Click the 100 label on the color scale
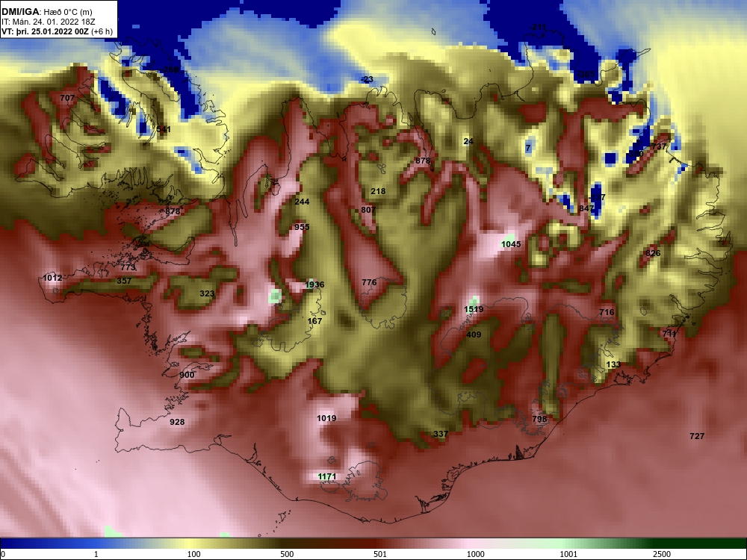This screenshot has width=747, height=560. click(x=194, y=554)
